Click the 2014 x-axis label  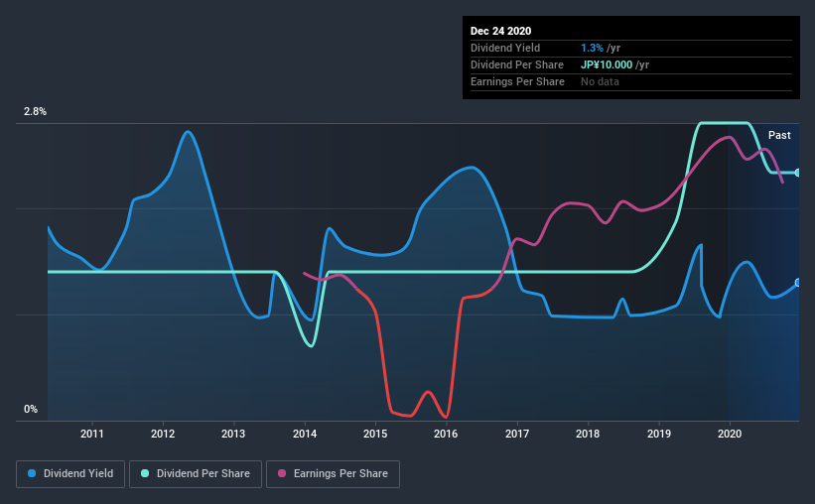[305, 434]
